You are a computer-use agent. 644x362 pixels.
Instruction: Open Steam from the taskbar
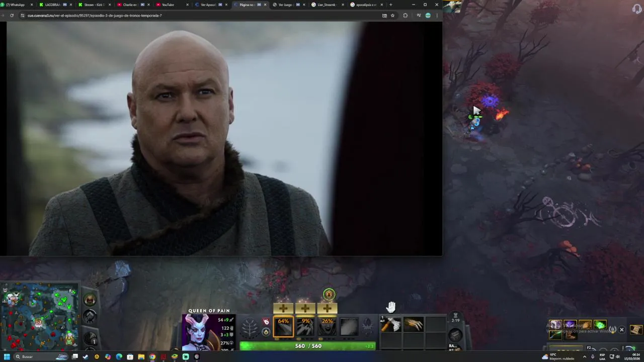coord(86,356)
